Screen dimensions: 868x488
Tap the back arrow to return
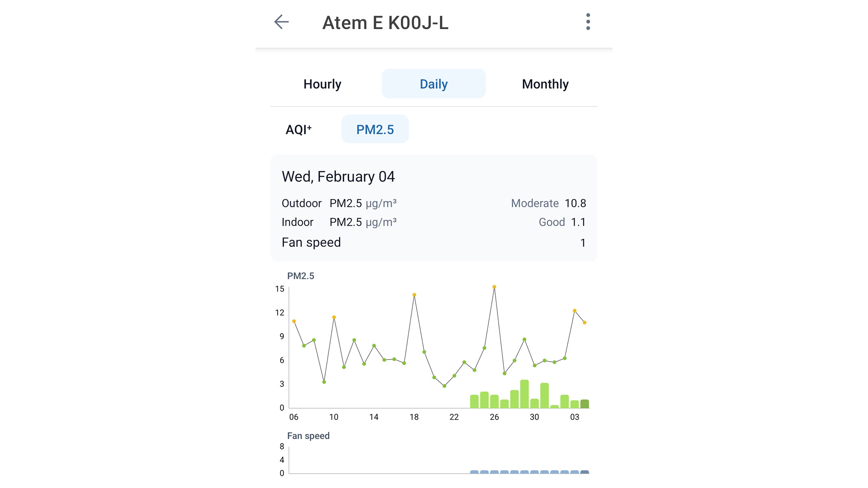(281, 22)
